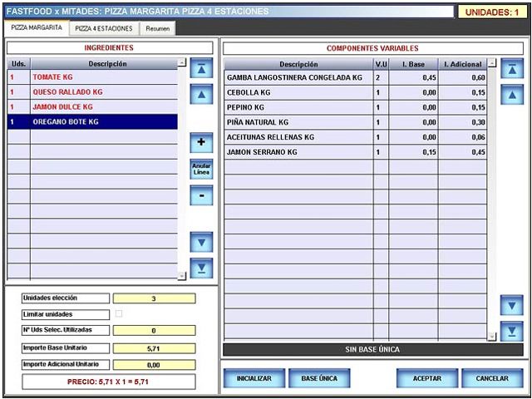The width and height of the screenshot is (532, 399).
Task: Click the Anular Línea button
Action: (201, 169)
